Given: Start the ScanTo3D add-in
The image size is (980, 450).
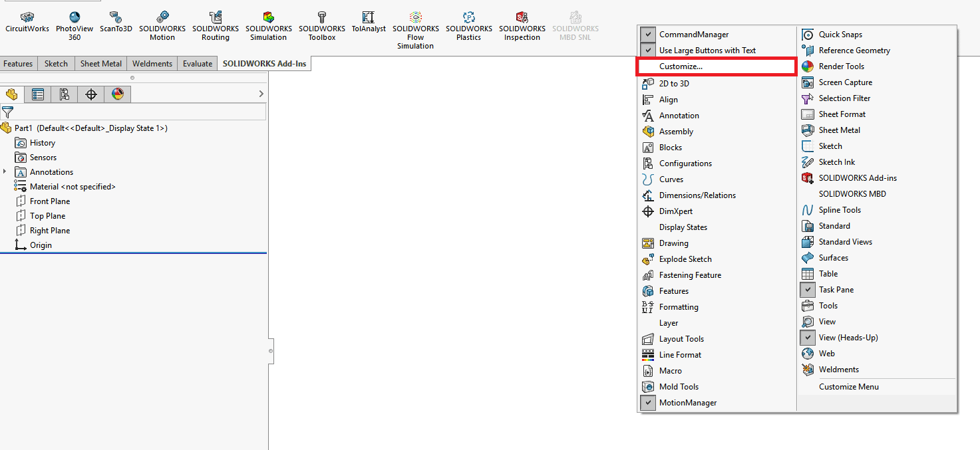Looking at the screenshot, I should pos(116,23).
